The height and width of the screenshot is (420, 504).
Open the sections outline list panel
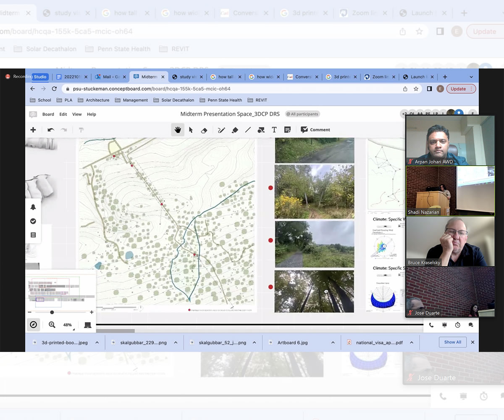tap(33, 235)
